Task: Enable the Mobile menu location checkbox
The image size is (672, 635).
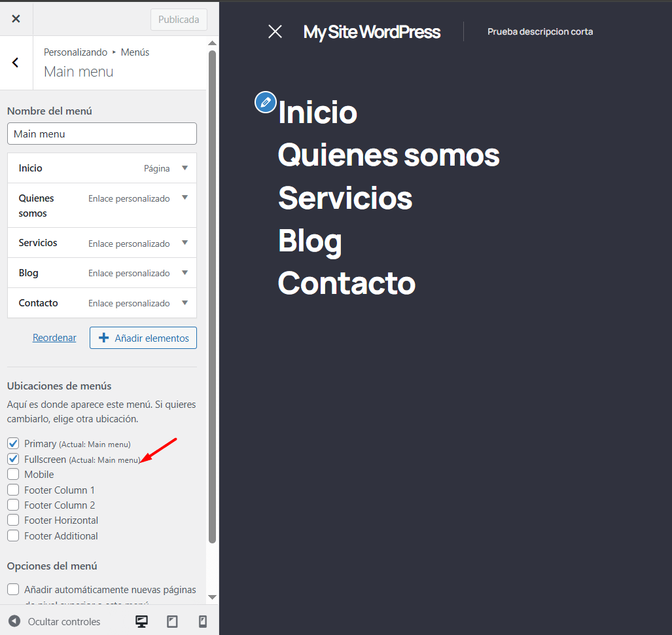Action: pyautogui.click(x=13, y=475)
